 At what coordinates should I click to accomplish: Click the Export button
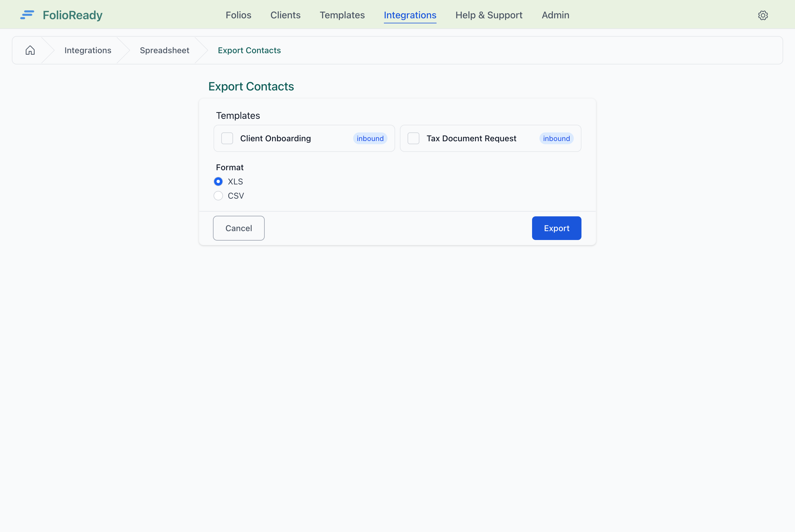click(x=556, y=228)
